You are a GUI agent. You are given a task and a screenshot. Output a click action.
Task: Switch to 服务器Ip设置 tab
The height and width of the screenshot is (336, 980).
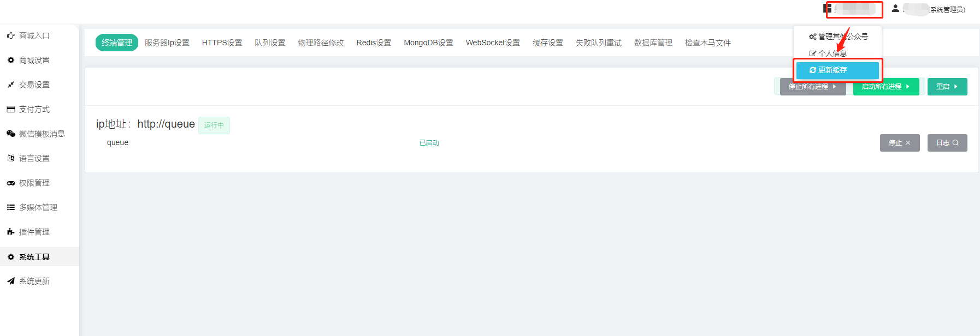[167, 43]
